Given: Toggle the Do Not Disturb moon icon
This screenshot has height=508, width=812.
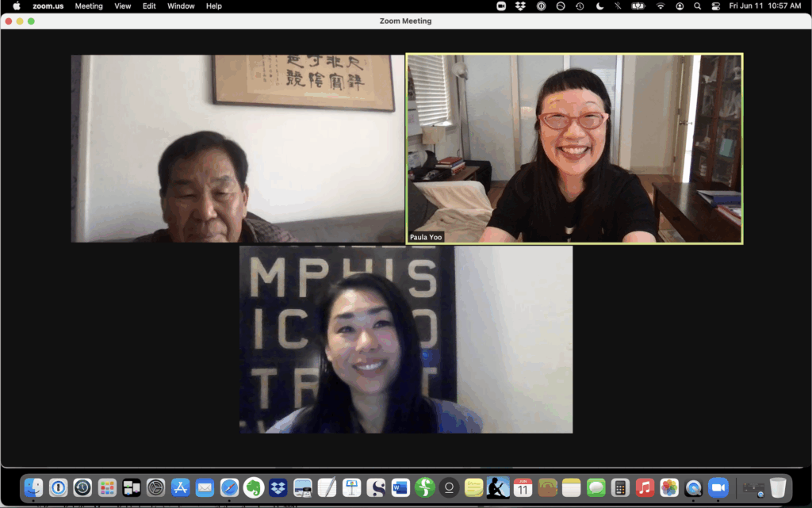Looking at the screenshot, I should (599, 6).
